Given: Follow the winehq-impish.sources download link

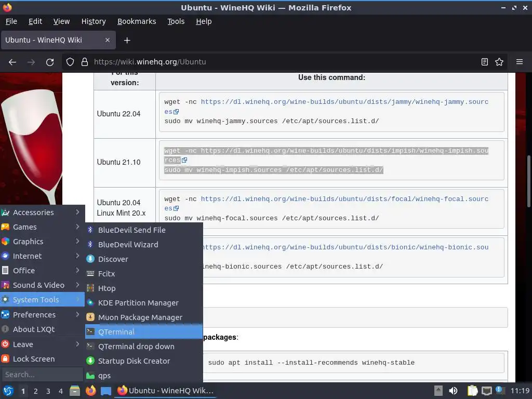Looking at the screenshot, I should click(x=344, y=150).
